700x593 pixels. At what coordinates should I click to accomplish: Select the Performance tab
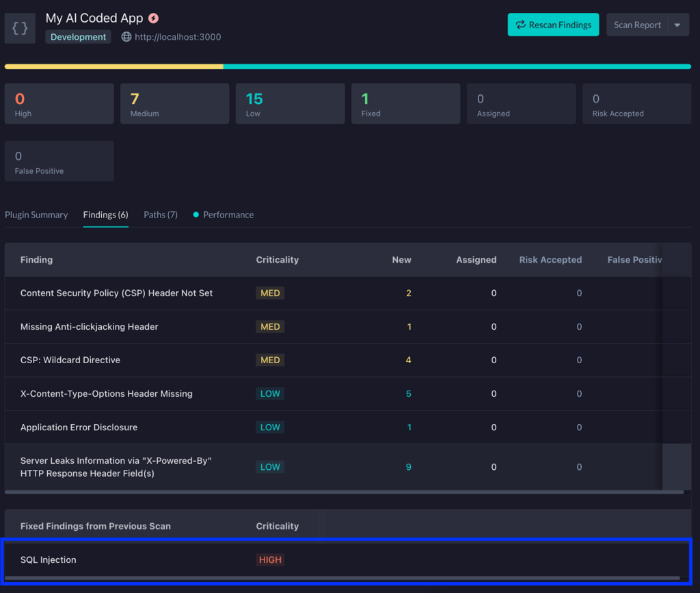[x=228, y=214]
